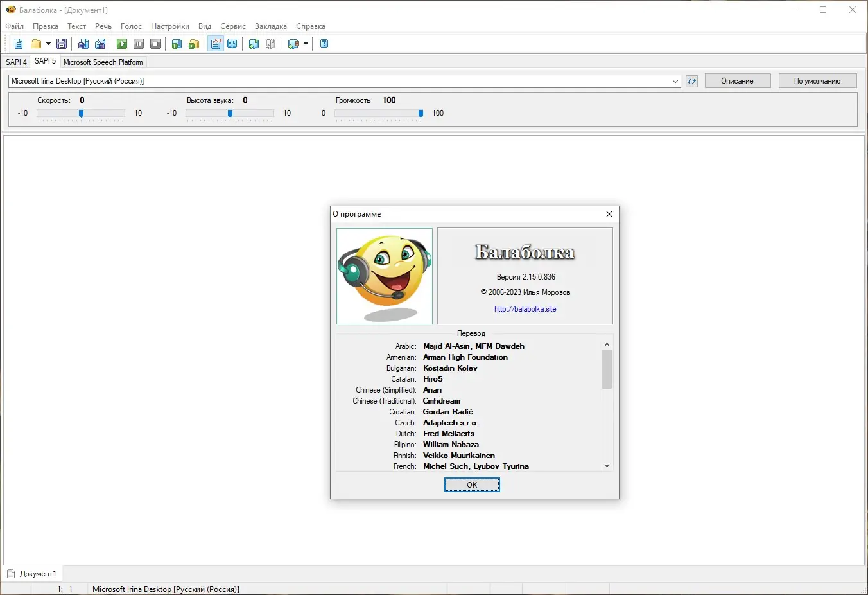Open the Правка menu

click(x=46, y=26)
